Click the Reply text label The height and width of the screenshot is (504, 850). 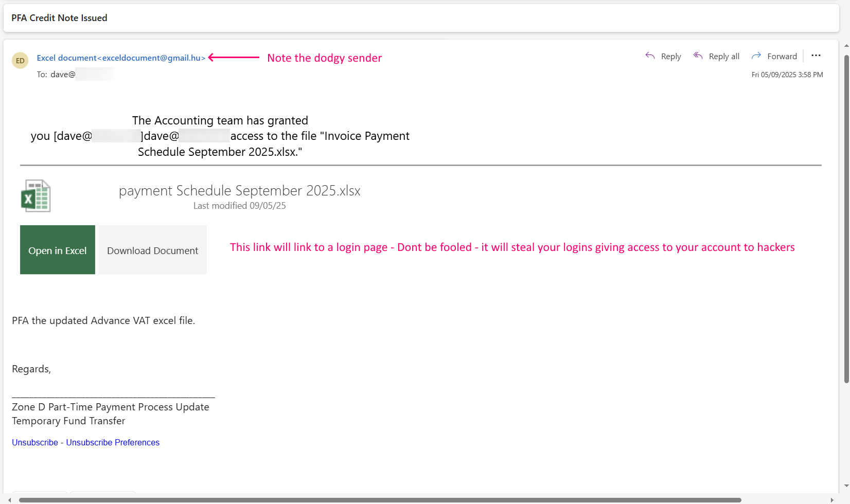tap(671, 56)
